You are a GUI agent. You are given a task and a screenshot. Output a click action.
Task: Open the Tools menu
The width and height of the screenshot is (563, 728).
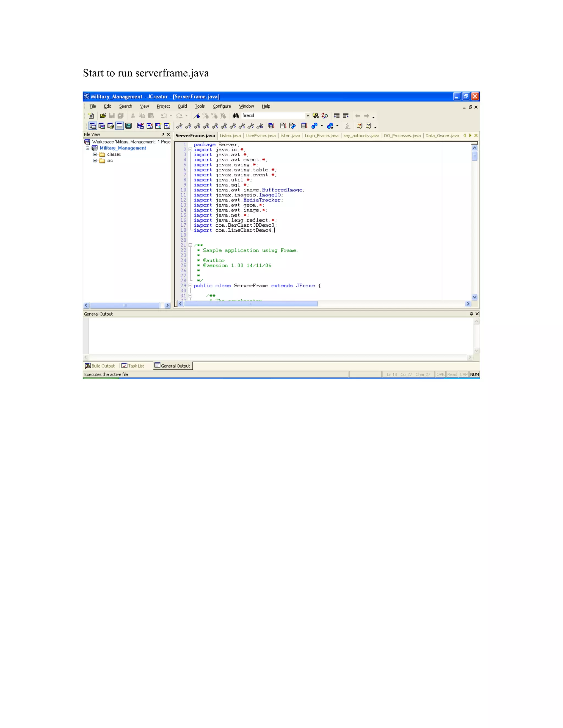pyautogui.click(x=200, y=106)
